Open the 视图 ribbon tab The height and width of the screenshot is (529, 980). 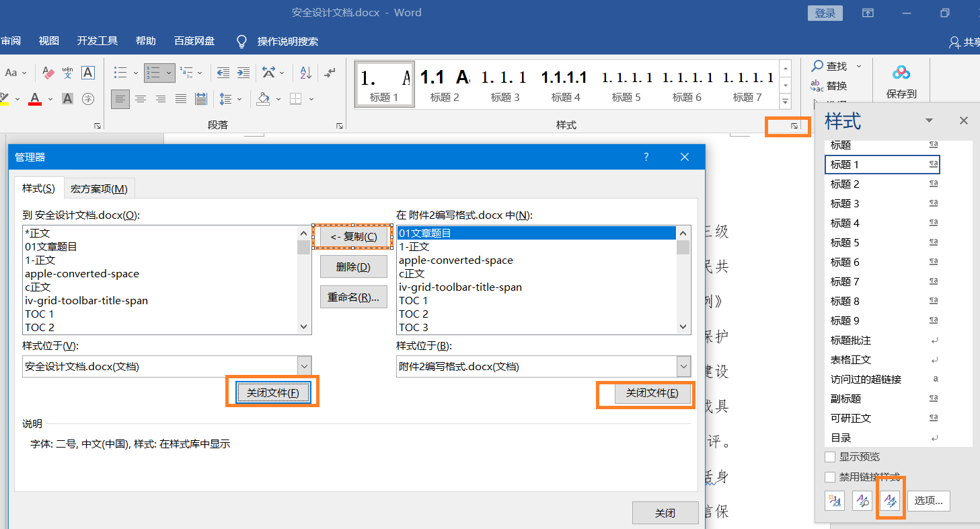pos(49,41)
